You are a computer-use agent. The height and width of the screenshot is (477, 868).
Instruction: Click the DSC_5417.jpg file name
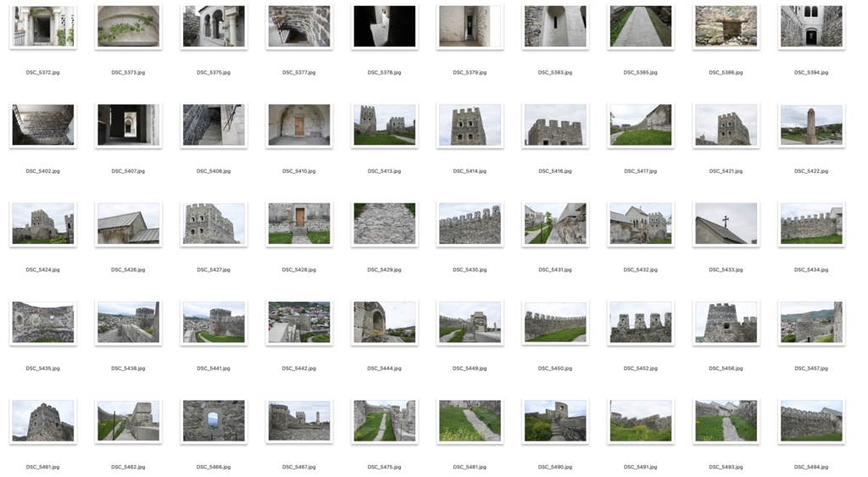641,171
